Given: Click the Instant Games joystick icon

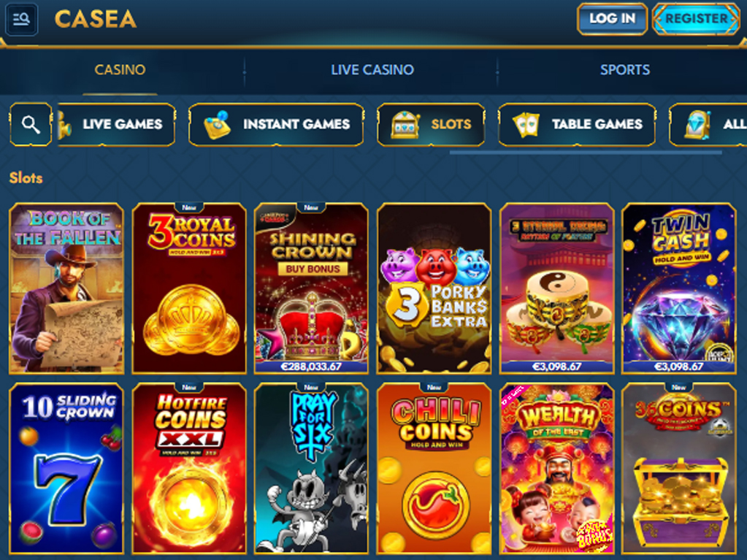Looking at the screenshot, I should [x=217, y=125].
